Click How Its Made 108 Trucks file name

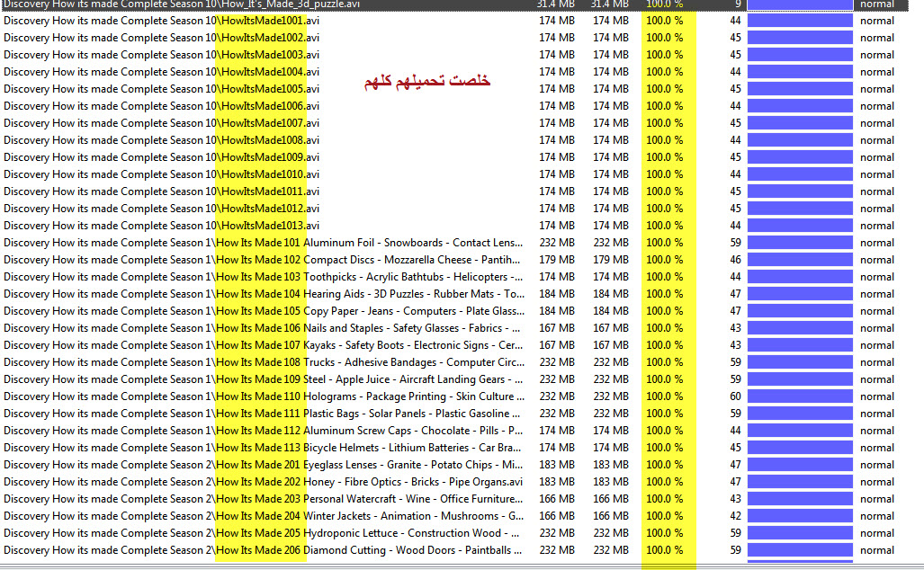[264, 362]
